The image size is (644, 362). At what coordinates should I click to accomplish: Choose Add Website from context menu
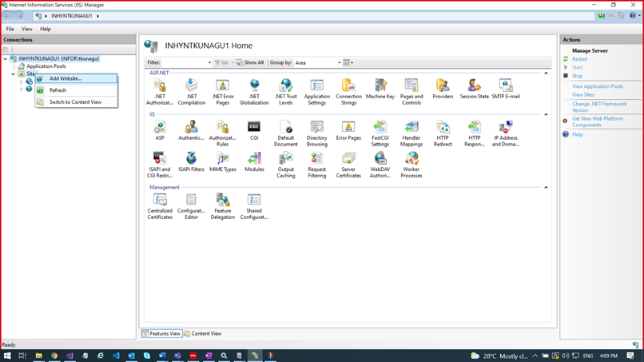(x=66, y=78)
